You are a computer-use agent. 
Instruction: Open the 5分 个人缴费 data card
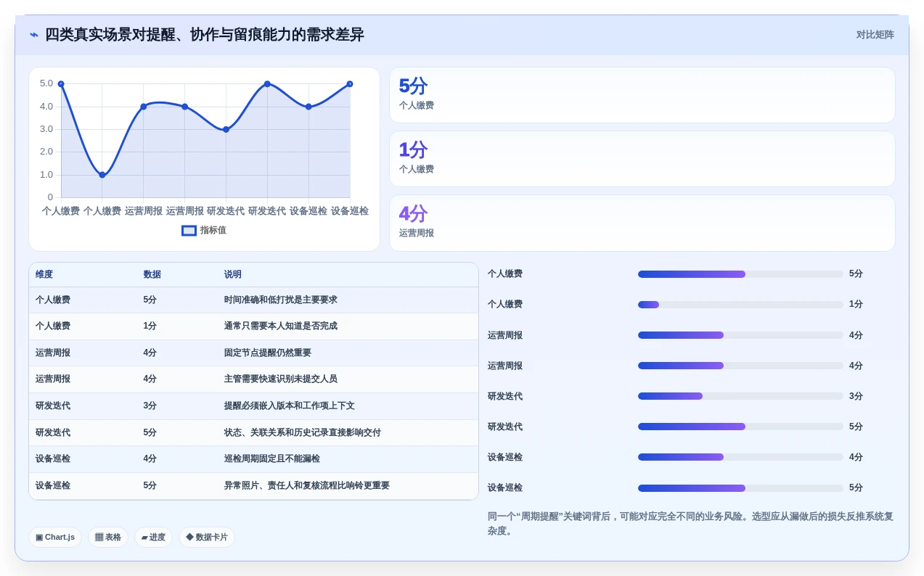642,95
